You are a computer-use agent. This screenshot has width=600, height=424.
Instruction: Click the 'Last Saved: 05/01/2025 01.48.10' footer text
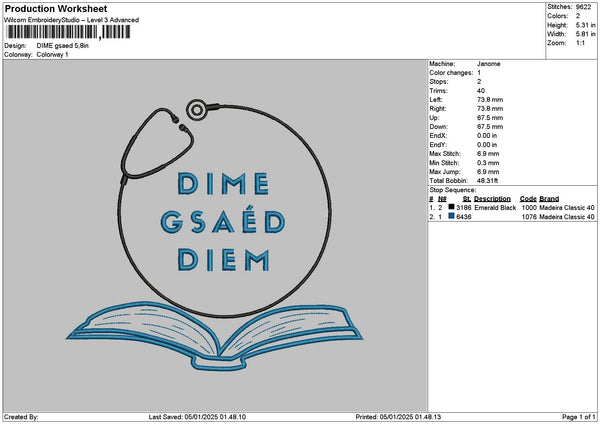[x=197, y=417]
